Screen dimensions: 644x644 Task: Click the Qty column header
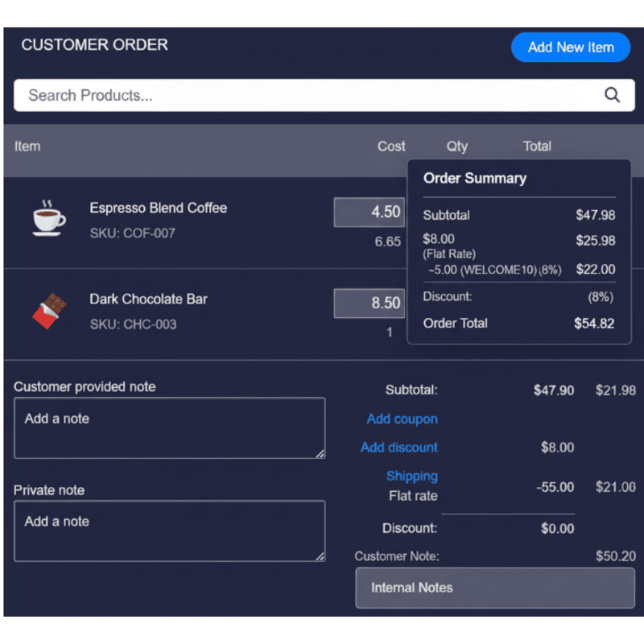[x=456, y=147]
